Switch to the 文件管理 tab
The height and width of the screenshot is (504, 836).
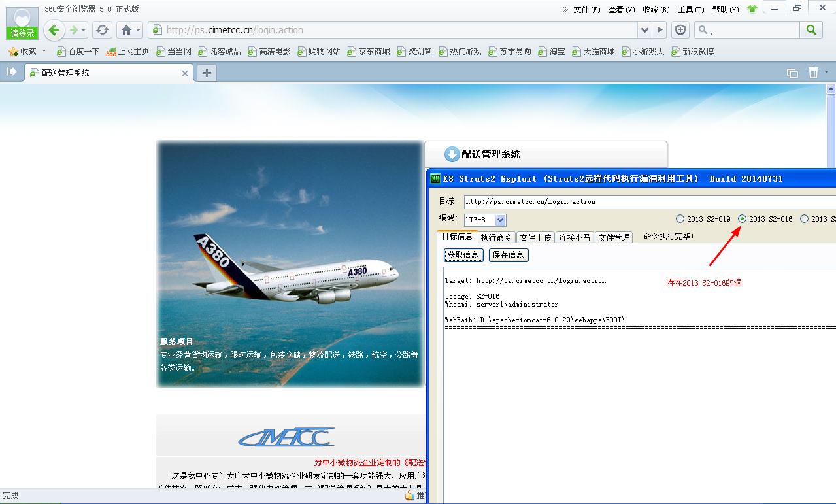point(614,237)
